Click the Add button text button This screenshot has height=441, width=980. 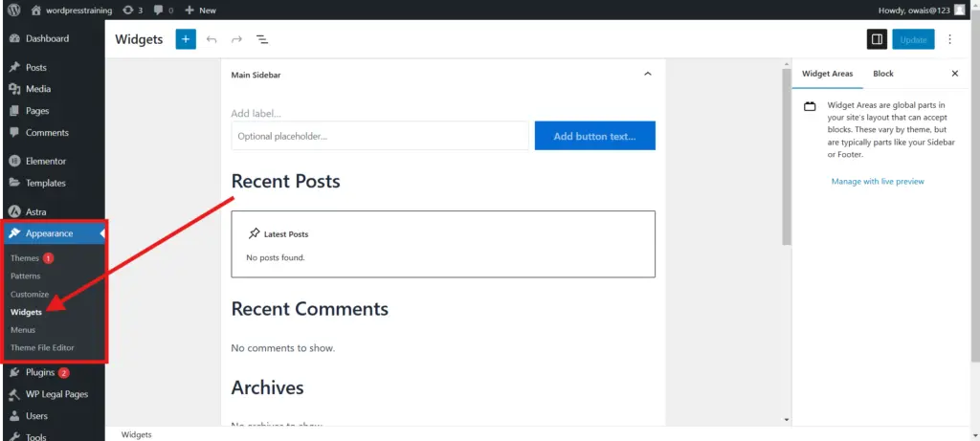coord(595,136)
